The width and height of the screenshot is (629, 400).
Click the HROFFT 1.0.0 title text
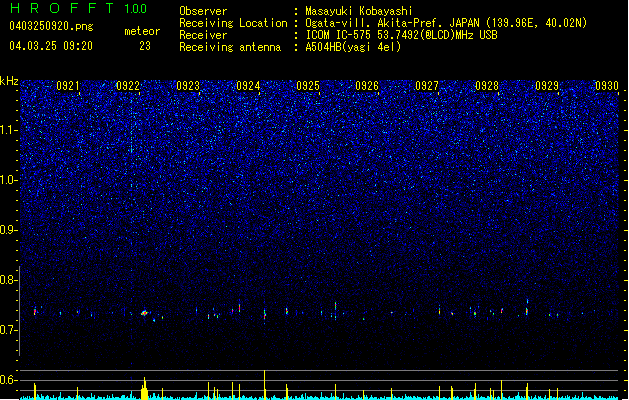[79, 8]
